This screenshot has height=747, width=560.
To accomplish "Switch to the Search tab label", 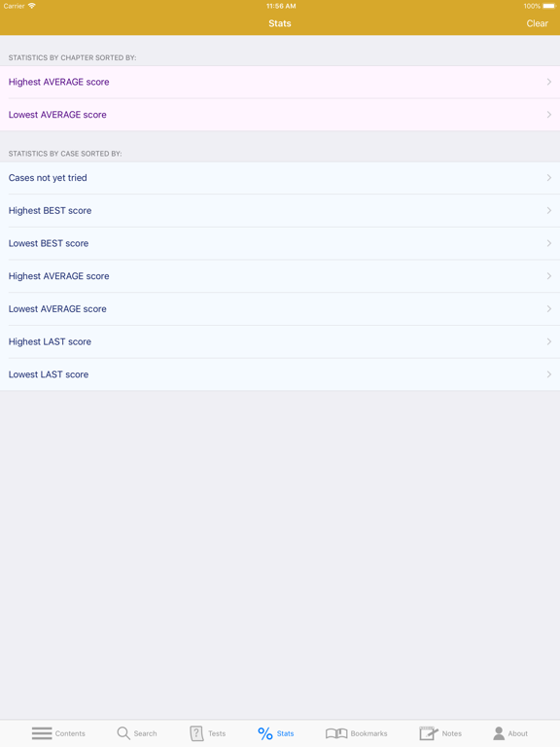I will (145, 733).
